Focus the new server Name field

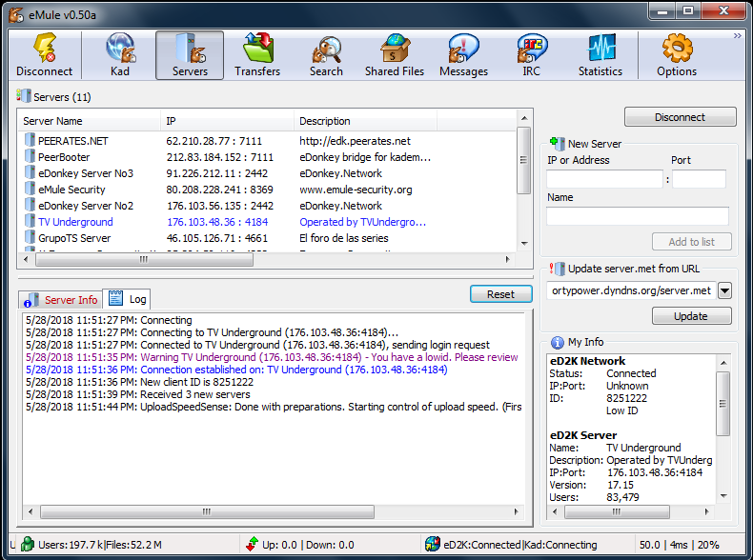coord(638,216)
